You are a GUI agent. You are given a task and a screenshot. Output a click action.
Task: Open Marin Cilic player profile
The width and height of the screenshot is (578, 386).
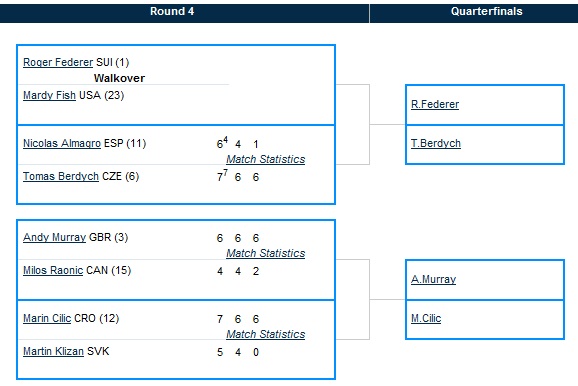tap(47, 318)
